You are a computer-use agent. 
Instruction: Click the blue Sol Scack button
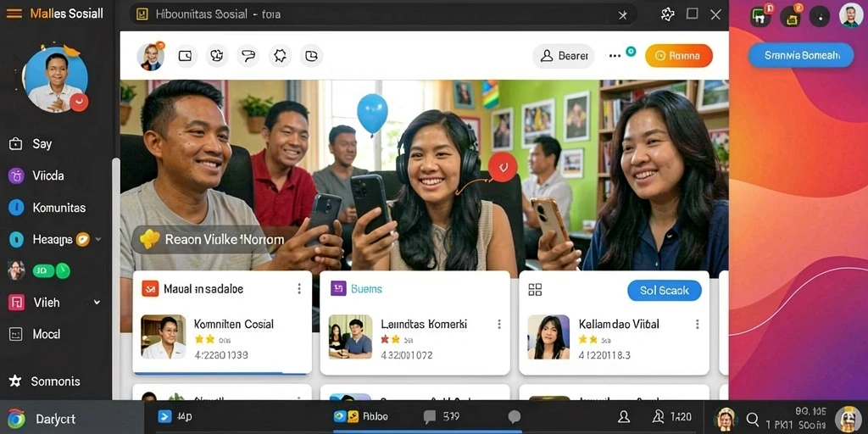(x=665, y=291)
